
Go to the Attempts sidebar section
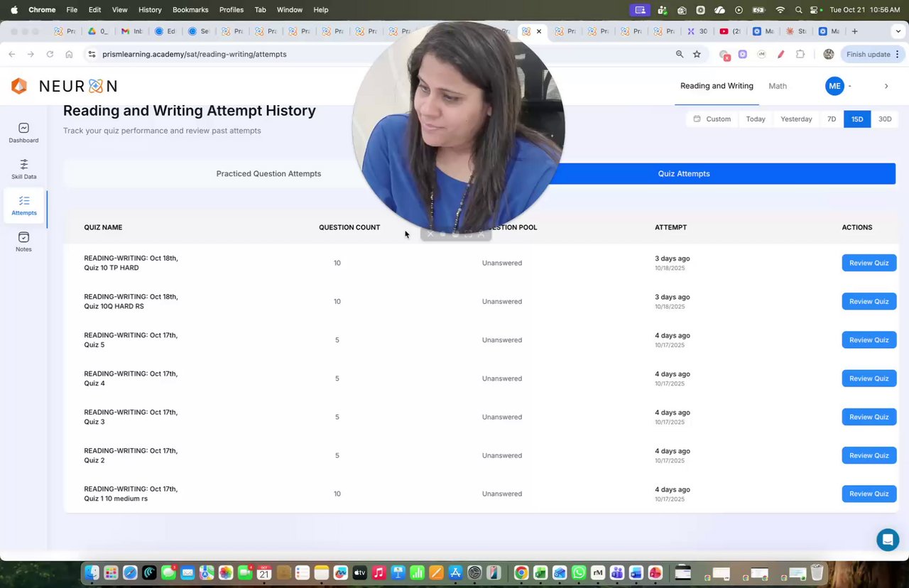[x=23, y=205]
